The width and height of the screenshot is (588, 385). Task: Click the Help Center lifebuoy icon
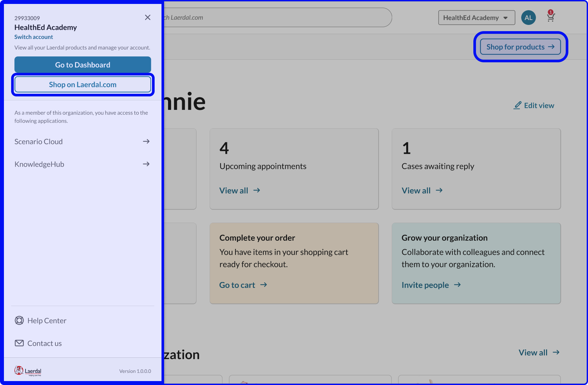pos(19,320)
